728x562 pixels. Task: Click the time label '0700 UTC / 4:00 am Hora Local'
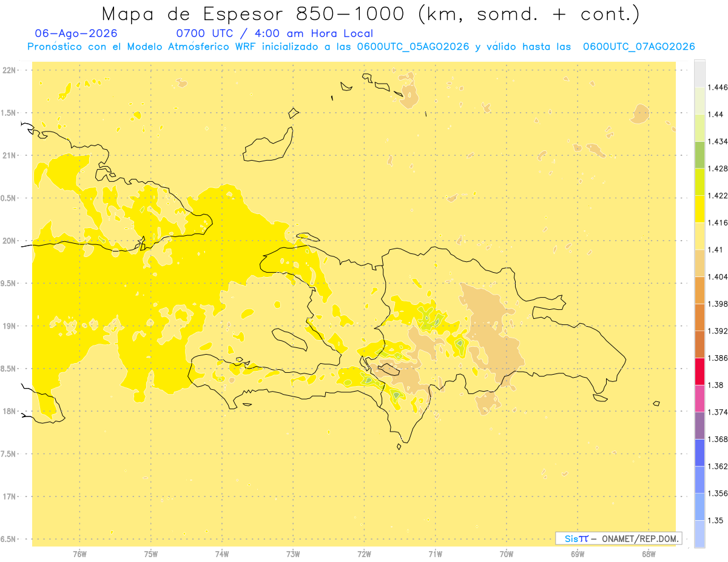pos(275,34)
